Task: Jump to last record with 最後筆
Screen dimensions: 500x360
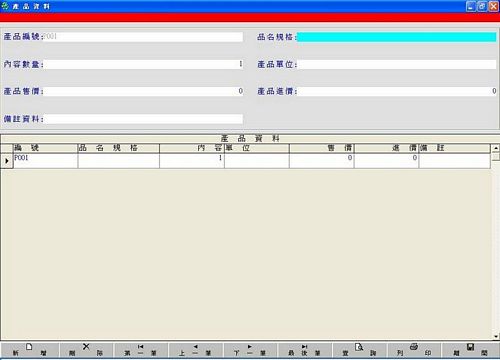Action: click(x=305, y=350)
